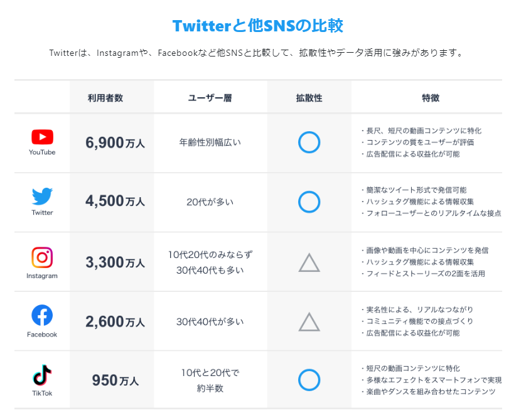
Task: Click the Facebook logo icon
Action: pyautogui.click(x=42, y=316)
